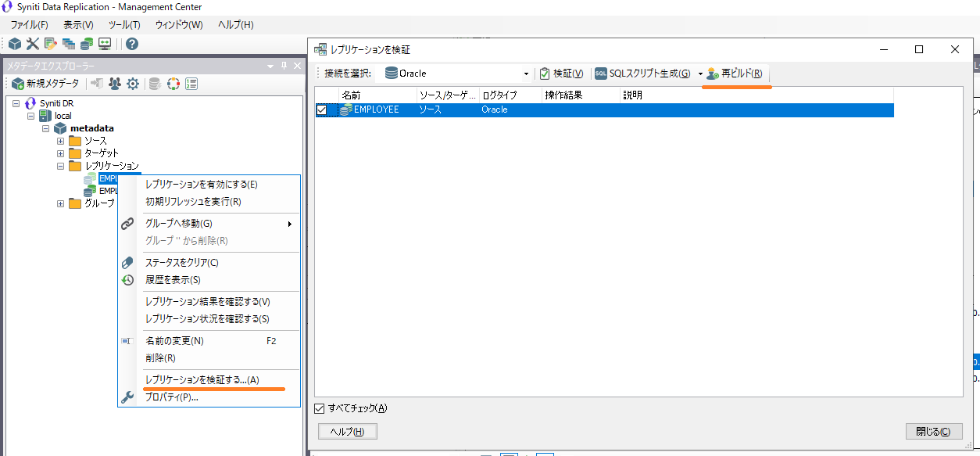
Task: Click the 検証(V) verify button
Action: pyautogui.click(x=562, y=74)
